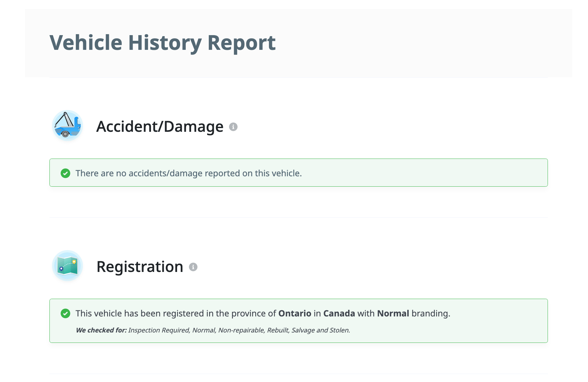This screenshot has width=588, height=382.
Task: Click the Vehicle History Report title
Action: [x=162, y=43]
